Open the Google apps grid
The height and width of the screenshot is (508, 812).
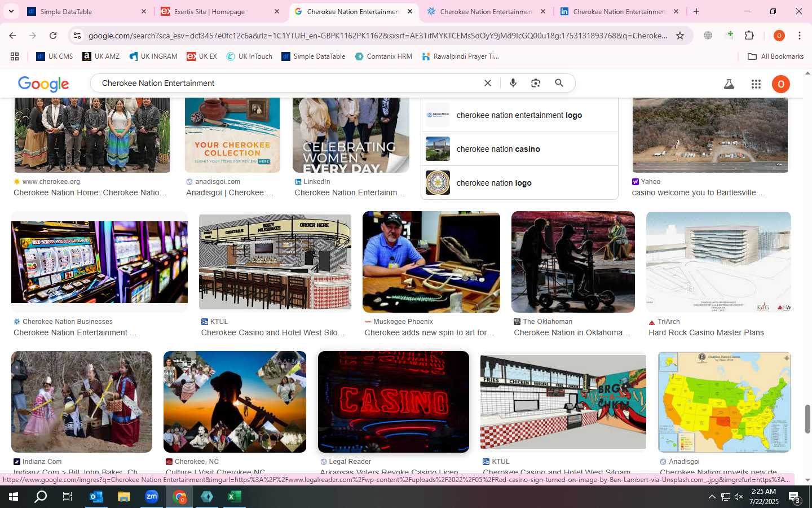pos(756,84)
